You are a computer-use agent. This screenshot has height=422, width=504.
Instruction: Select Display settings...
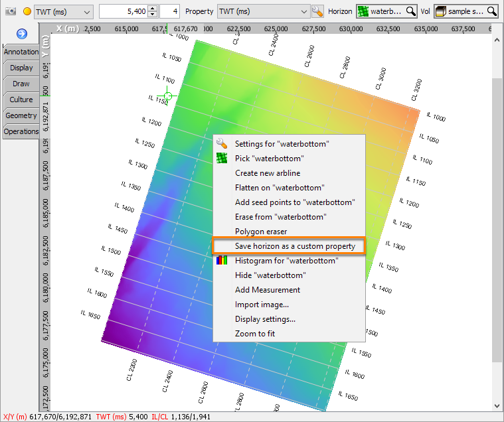[x=289, y=319]
